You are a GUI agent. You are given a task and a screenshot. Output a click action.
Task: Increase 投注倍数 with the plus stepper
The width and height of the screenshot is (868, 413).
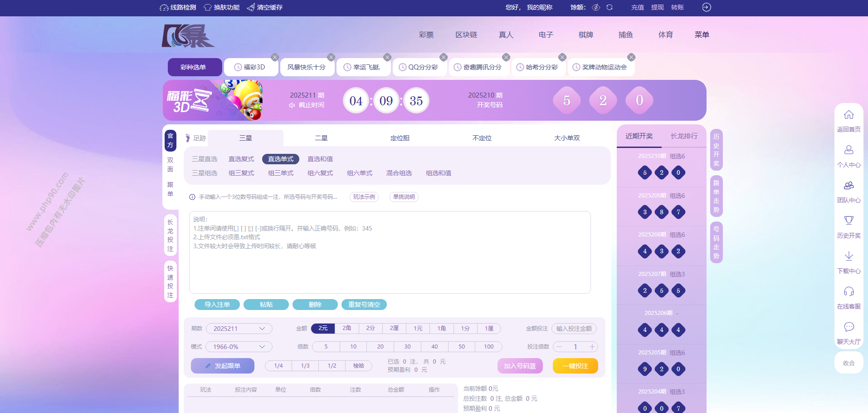point(592,347)
